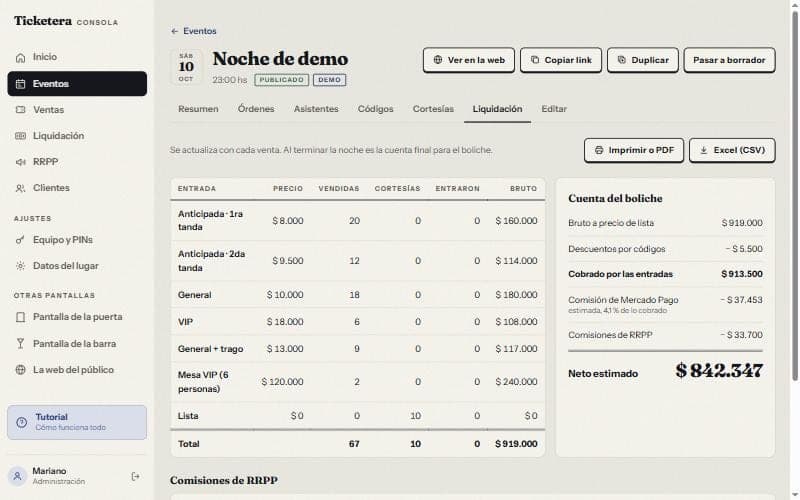Click the logout icon next to Mariano

(135, 477)
